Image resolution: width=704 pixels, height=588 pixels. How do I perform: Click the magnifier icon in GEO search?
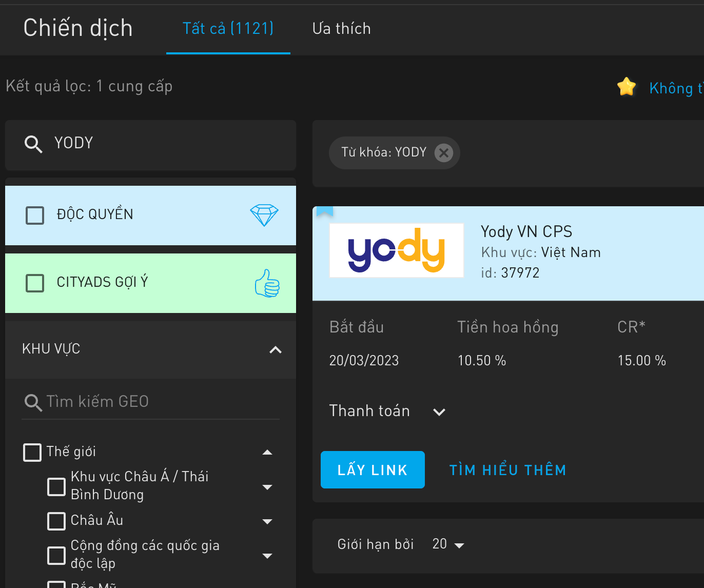pyautogui.click(x=33, y=402)
